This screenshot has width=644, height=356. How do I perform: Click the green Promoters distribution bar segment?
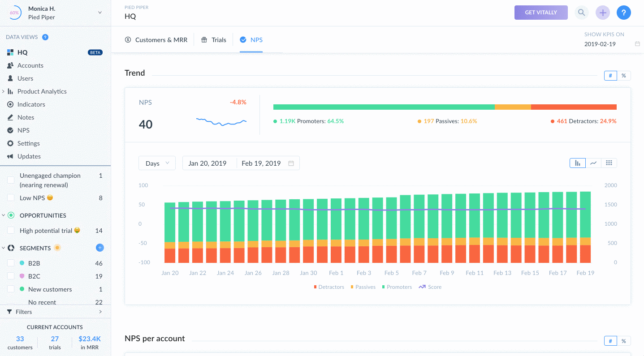(384, 107)
